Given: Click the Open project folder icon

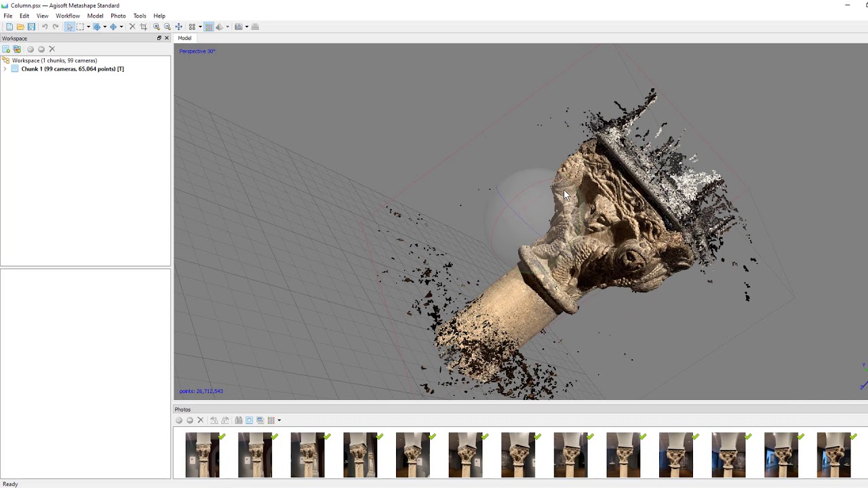Looking at the screenshot, I should 20,27.
